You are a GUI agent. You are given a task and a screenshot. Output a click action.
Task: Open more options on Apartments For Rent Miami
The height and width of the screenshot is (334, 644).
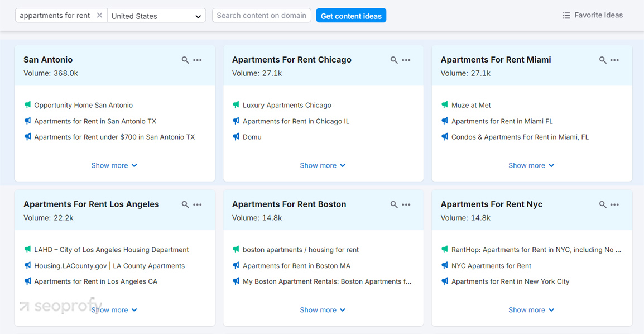[614, 60]
